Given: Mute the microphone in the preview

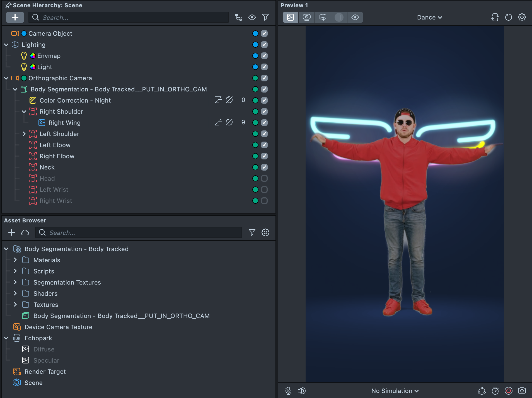Looking at the screenshot, I should point(288,391).
